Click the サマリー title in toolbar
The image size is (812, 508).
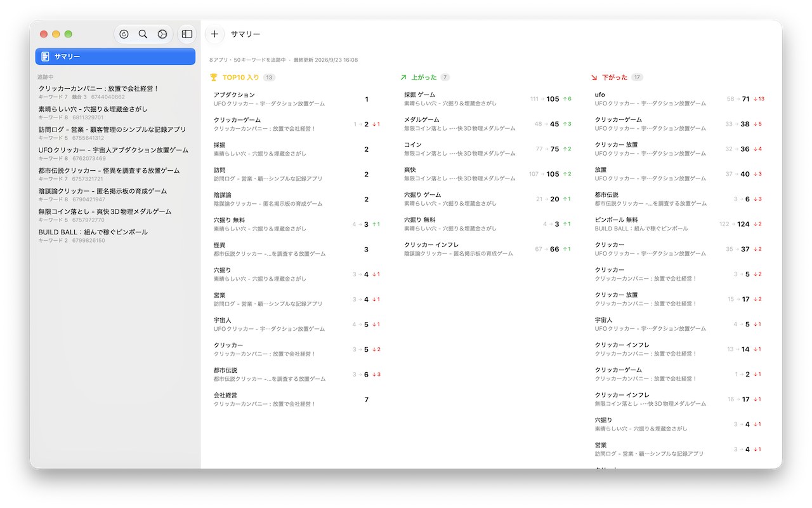[x=246, y=34]
